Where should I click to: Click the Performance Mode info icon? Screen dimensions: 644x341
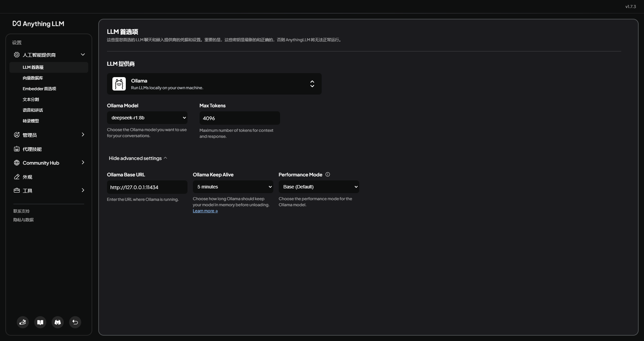pyautogui.click(x=328, y=174)
